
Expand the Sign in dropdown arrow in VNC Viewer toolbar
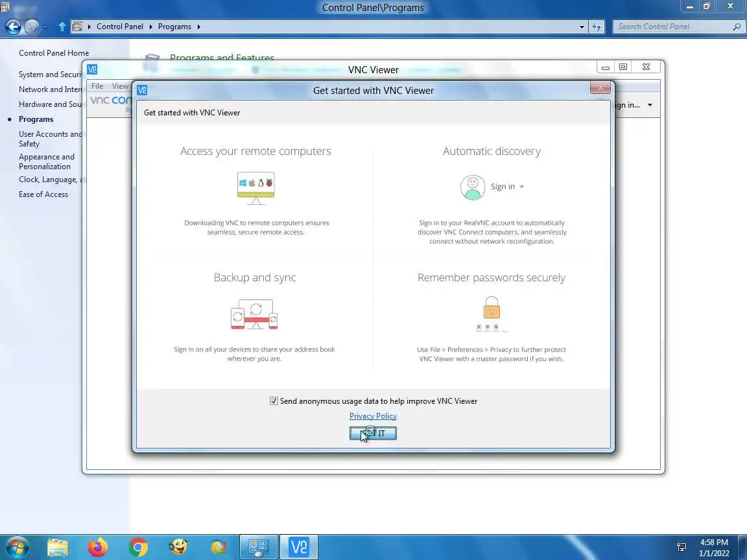(x=650, y=105)
